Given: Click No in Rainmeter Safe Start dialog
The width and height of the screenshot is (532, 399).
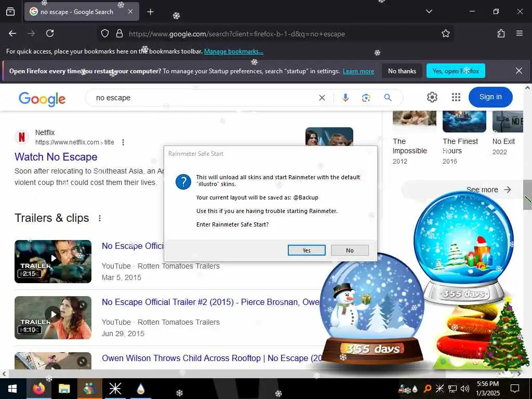Looking at the screenshot, I should [350, 250].
